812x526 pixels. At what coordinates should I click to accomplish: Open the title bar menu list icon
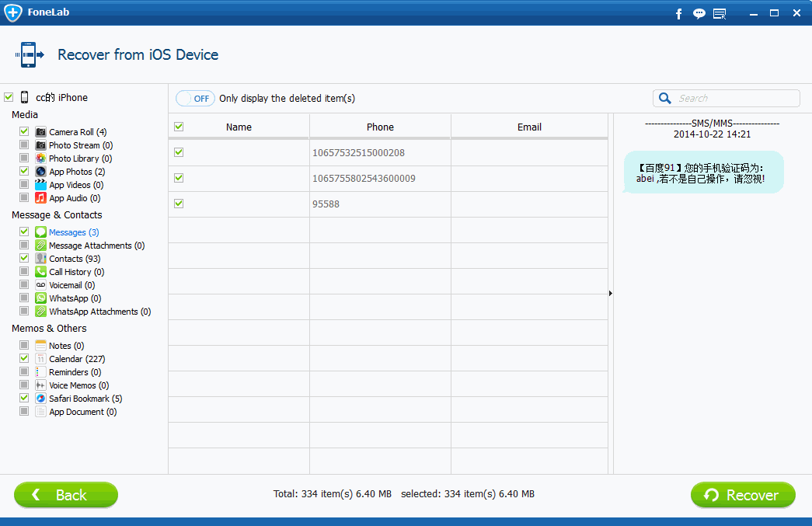click(720, 13)
